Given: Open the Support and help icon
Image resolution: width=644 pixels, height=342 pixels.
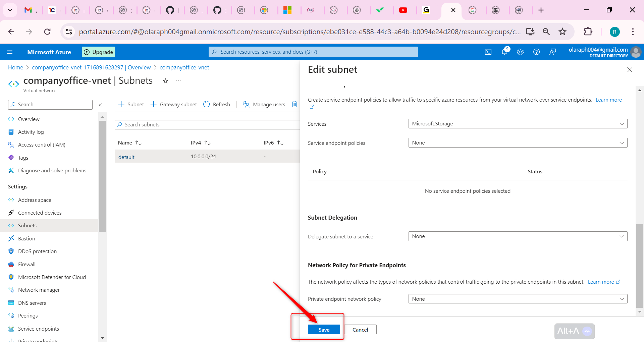Looking at the screenshot, I should coord(536,52).
